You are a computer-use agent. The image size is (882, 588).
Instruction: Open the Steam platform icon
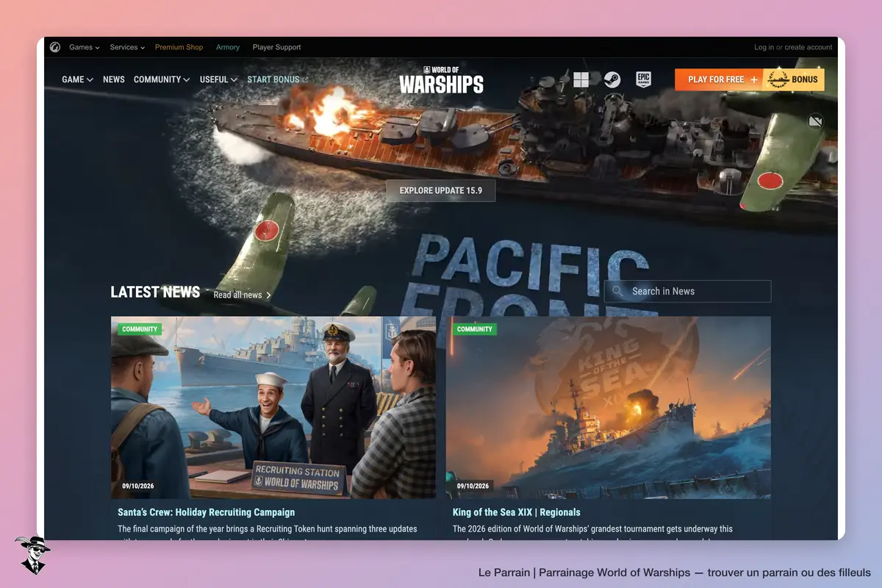[612, 79]
